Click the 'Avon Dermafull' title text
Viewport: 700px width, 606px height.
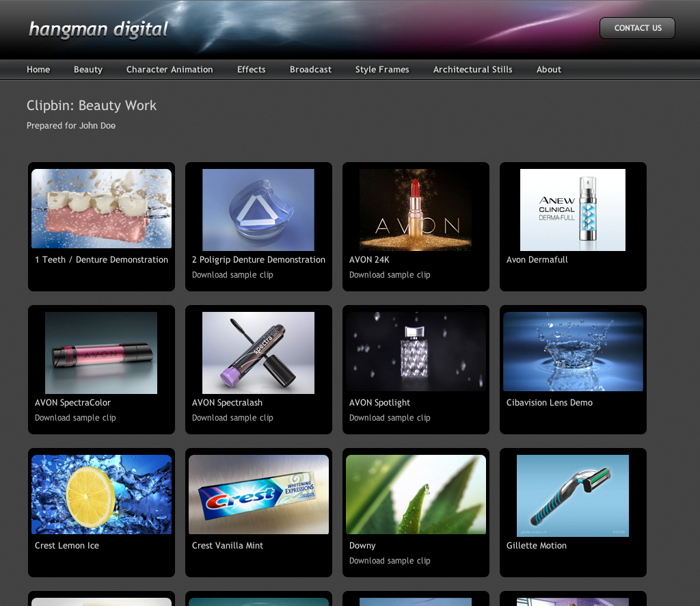pyautogui.click(x=537, y=260)
